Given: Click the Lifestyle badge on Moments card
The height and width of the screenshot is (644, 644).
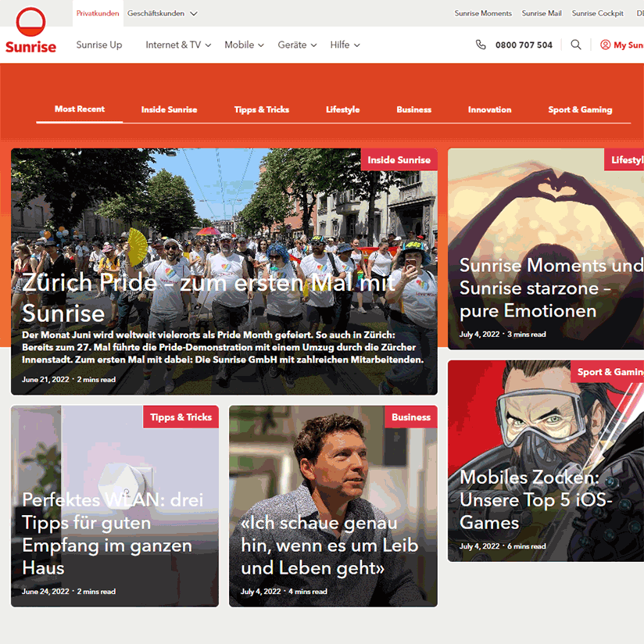Looking at the screenshot, I should pos(624,159).
